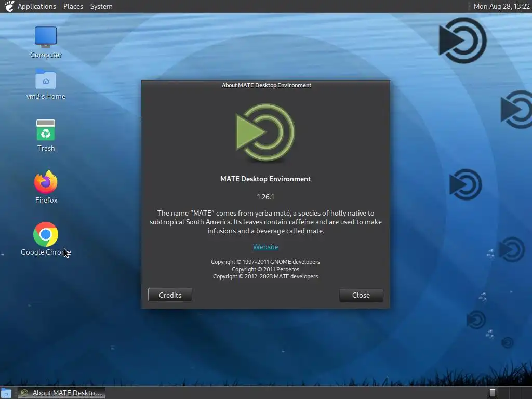Open the System menu
The width and height of the screenshot is (532, 399).
[x=101, y=6]
